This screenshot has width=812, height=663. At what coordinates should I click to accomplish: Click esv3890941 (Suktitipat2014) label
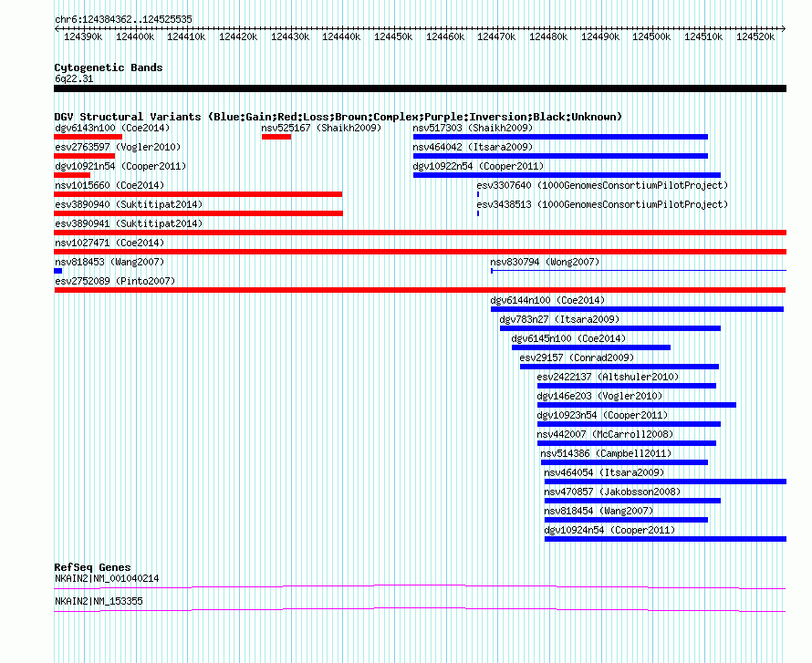click(129, 223)
